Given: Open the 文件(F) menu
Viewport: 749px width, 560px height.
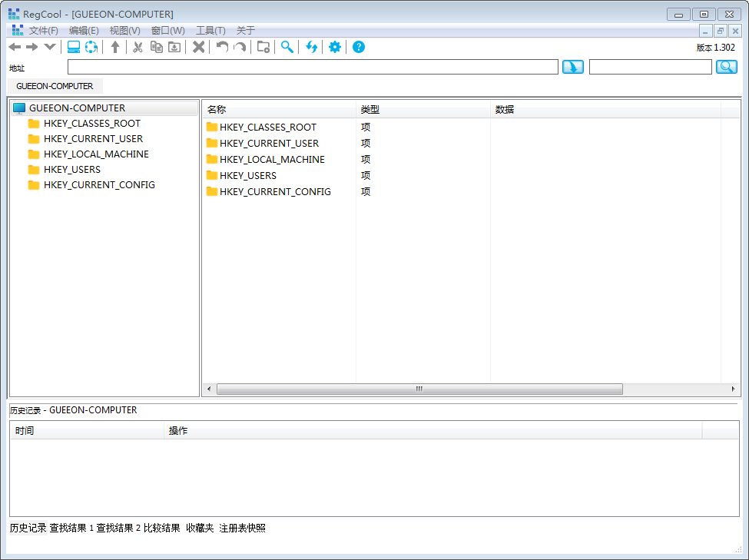Looking at the screenshot, I should point(44,31).
